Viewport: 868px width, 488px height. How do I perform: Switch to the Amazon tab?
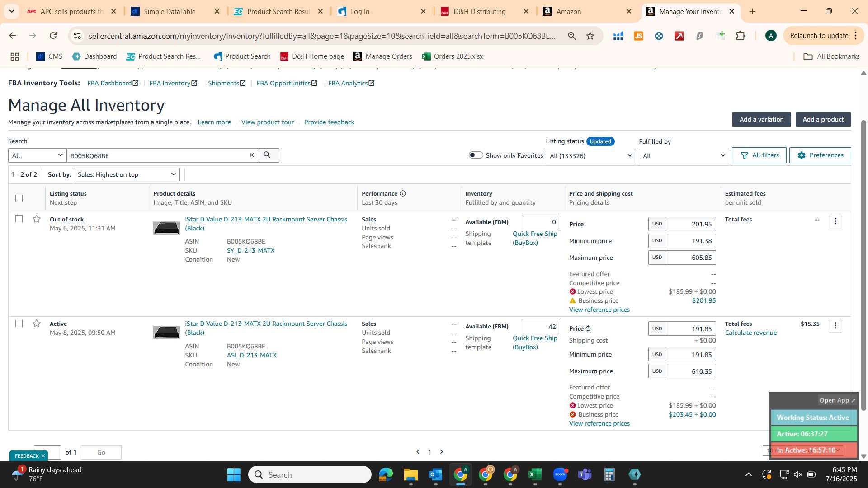tap(586, 11)
